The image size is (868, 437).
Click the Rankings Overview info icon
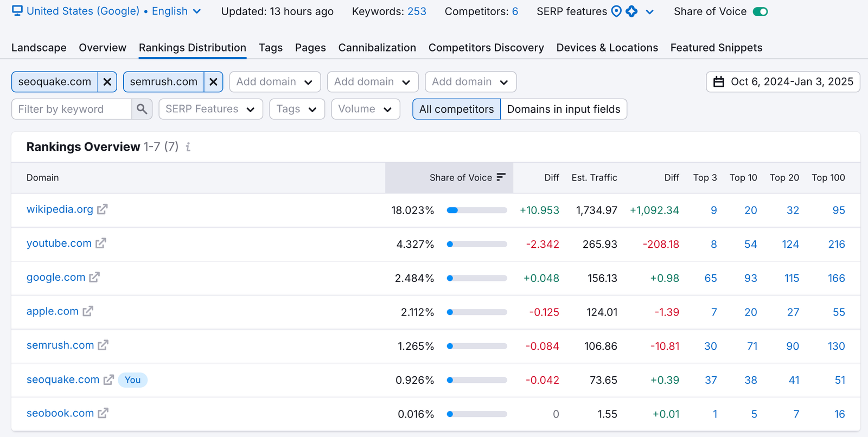pyautogui.click(x=188, y=147)
